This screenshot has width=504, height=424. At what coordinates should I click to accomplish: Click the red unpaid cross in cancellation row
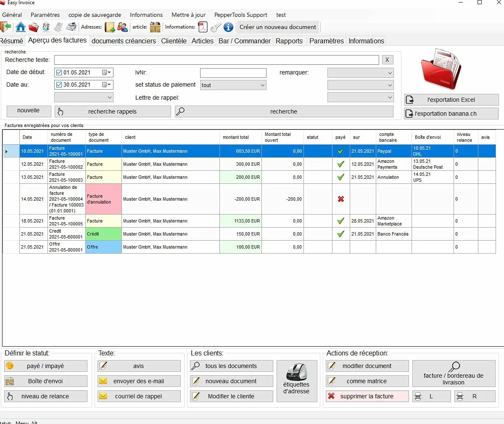pos(341,199)
